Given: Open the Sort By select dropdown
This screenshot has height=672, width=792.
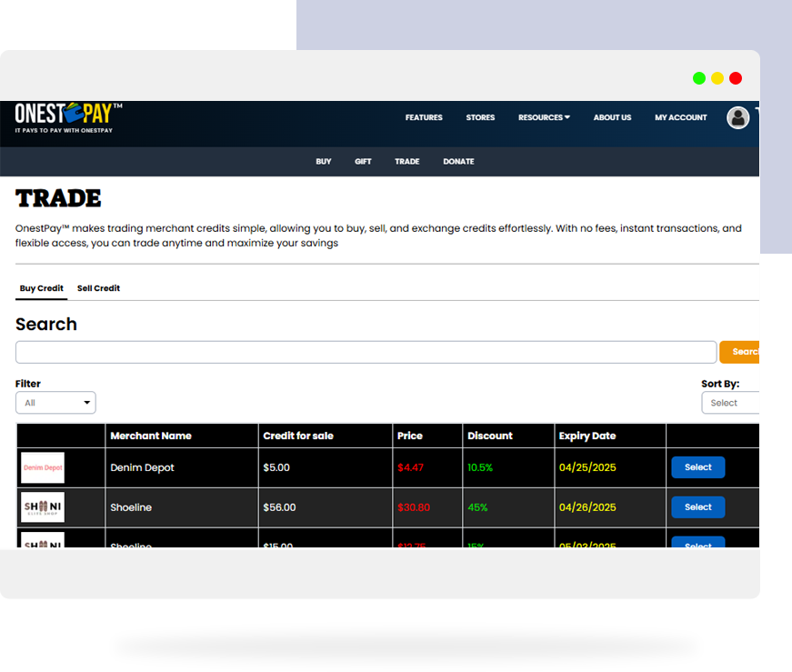Looking at the screenshot, I should pos(730,403).
